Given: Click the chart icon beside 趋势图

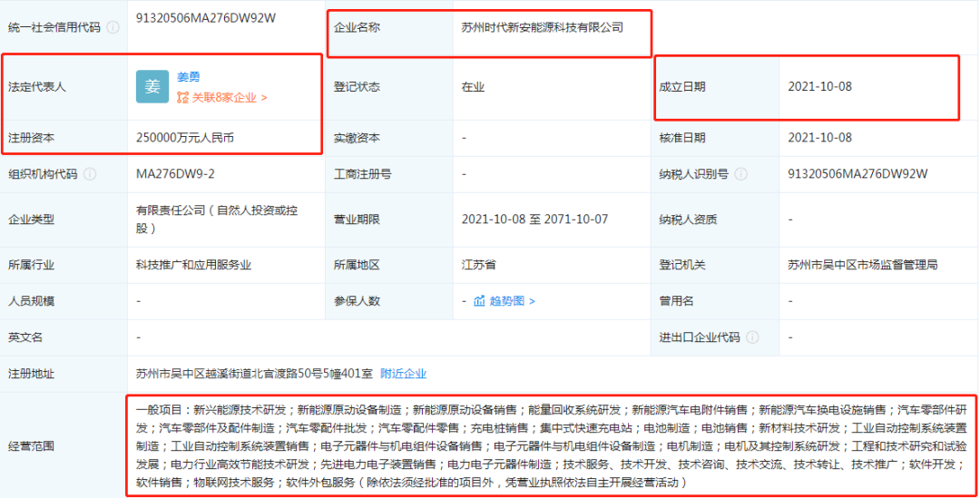Looking at the screenshot, I should [x=479, y=301].
